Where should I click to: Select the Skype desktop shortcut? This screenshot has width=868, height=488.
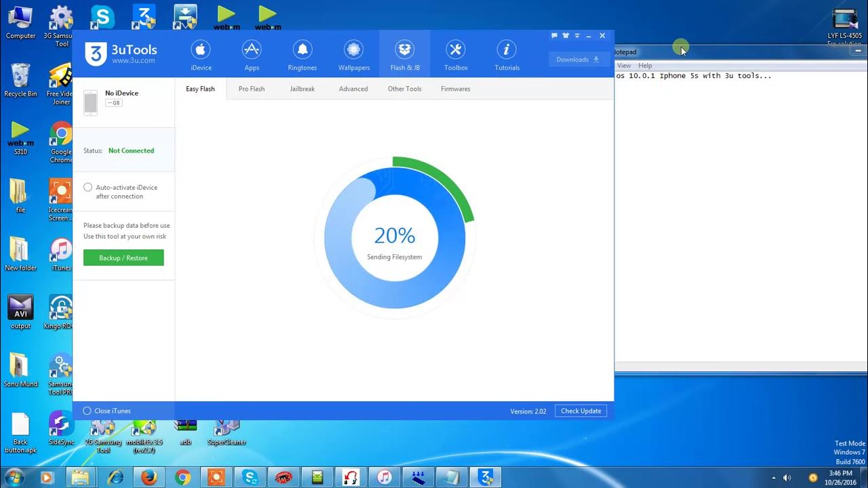(102, 16)
